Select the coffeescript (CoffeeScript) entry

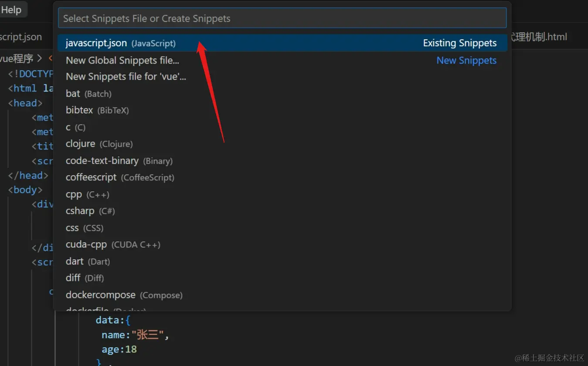[282, 177]
